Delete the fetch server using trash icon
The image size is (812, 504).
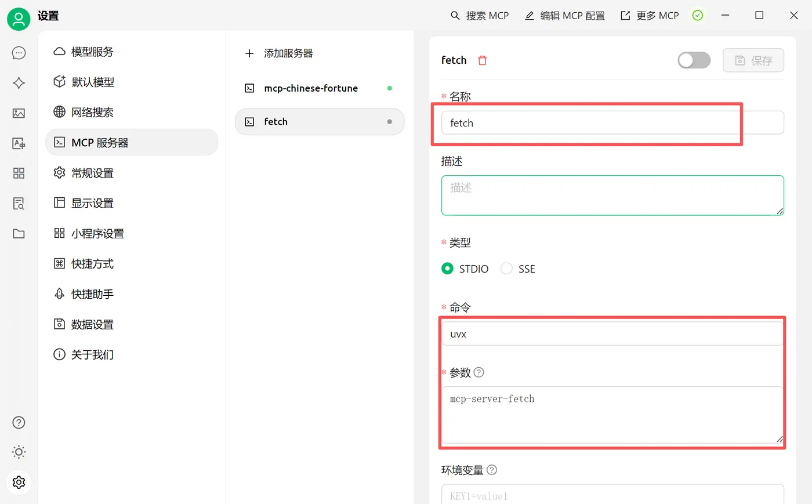click(482, 60)
